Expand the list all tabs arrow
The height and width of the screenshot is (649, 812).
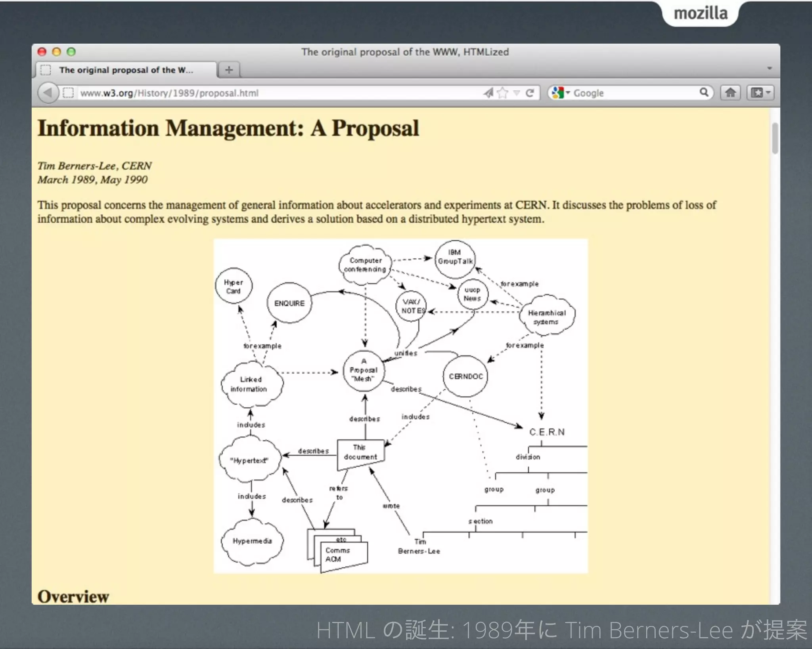[769, 69]
